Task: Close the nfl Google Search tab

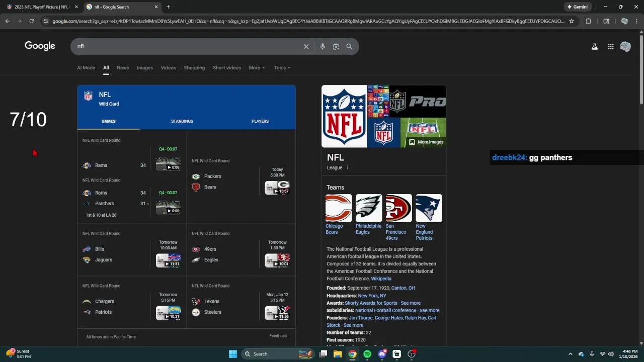Action: tap(156, 7)
